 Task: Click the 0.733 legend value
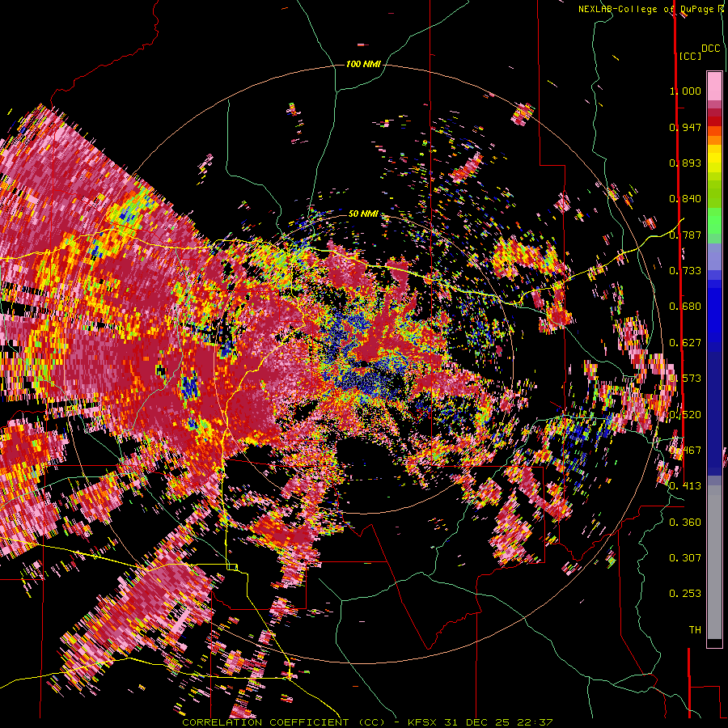coord(685,271)
